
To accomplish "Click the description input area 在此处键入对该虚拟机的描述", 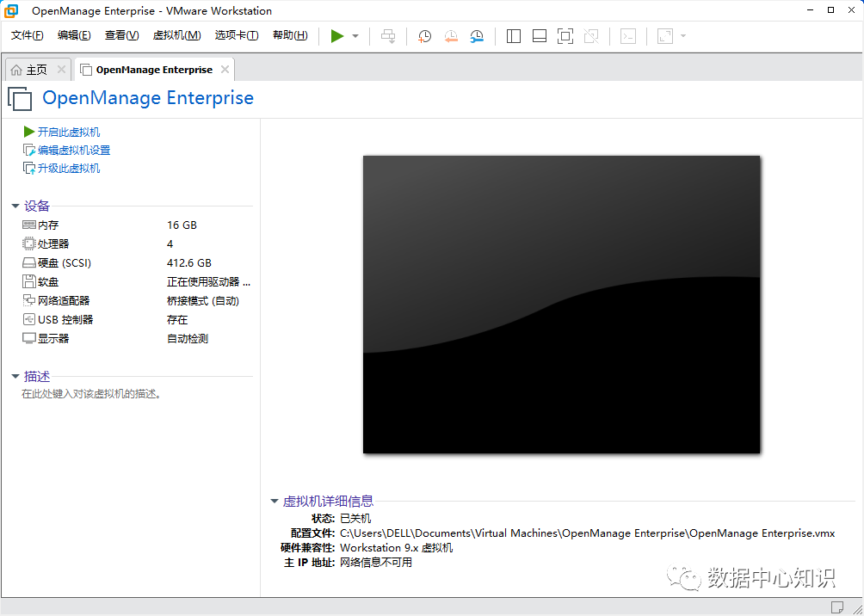I will [91, 394].
